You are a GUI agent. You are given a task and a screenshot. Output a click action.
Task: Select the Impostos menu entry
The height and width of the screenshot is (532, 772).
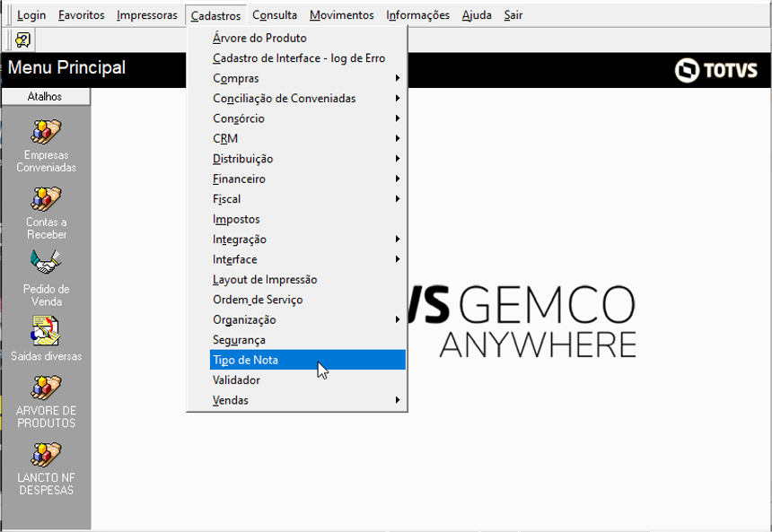308,220
